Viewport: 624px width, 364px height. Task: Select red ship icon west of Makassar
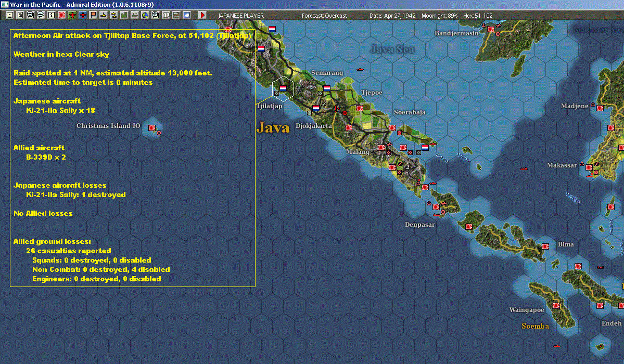[x=524, y=168]
